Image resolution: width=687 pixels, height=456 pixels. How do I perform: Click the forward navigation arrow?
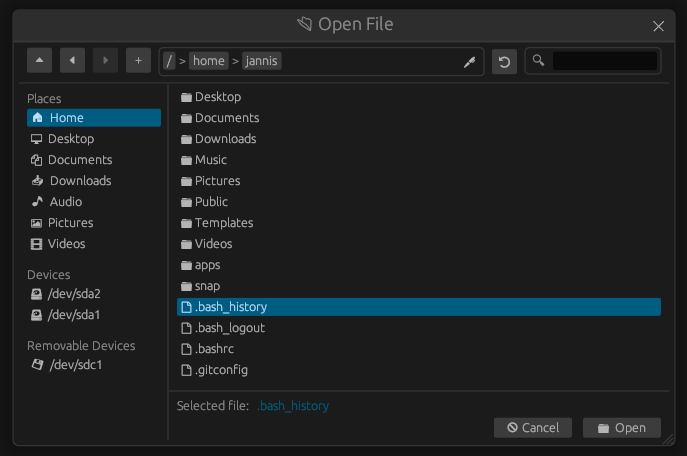tap(105, 60)
